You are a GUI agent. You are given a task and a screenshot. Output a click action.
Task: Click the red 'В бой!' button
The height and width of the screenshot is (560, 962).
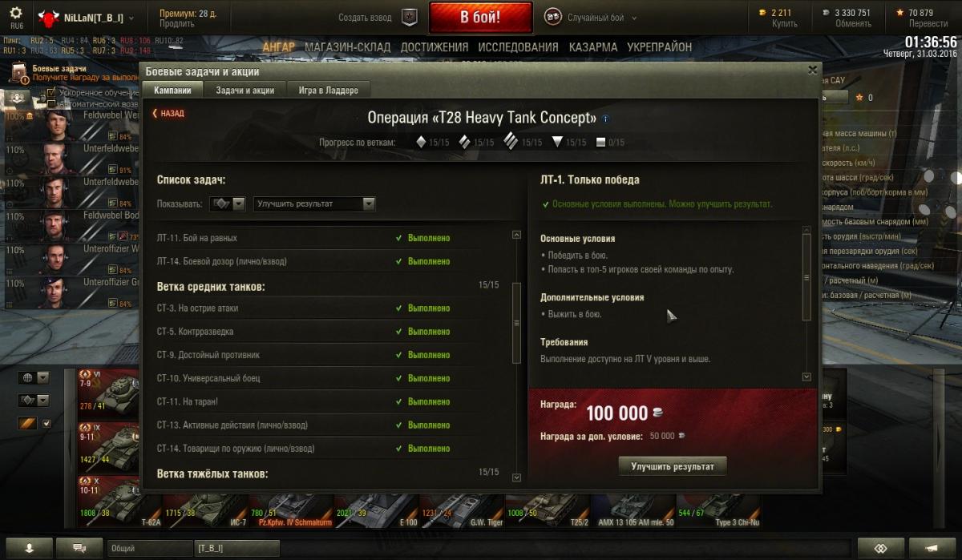click(x=480, y=17)
